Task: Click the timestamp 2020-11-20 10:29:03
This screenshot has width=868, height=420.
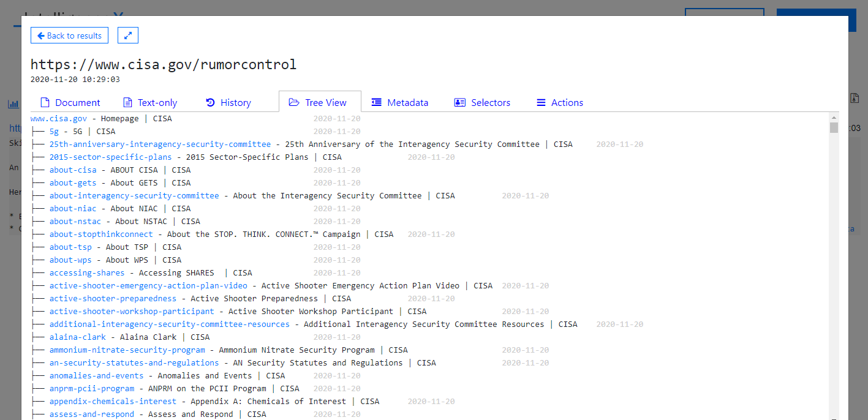Action: pos(75,80)
